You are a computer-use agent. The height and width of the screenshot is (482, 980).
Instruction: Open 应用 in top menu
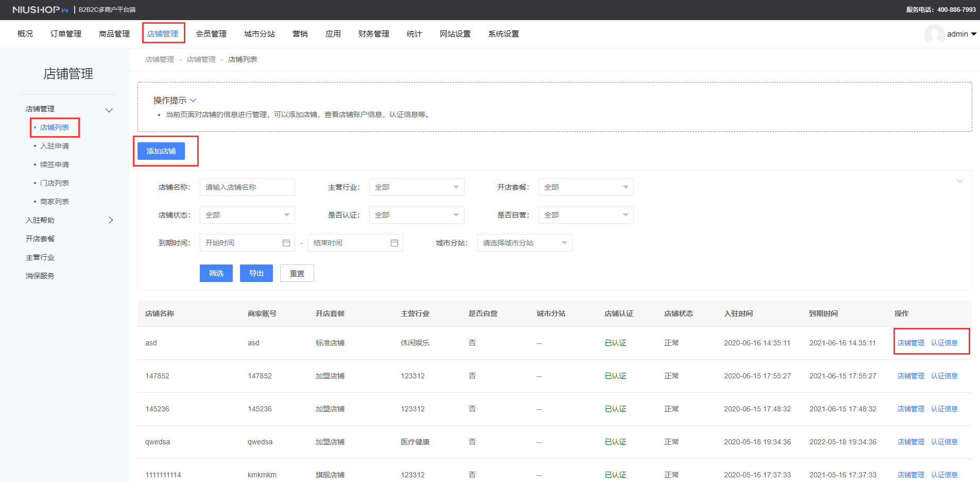coord(333,34)
